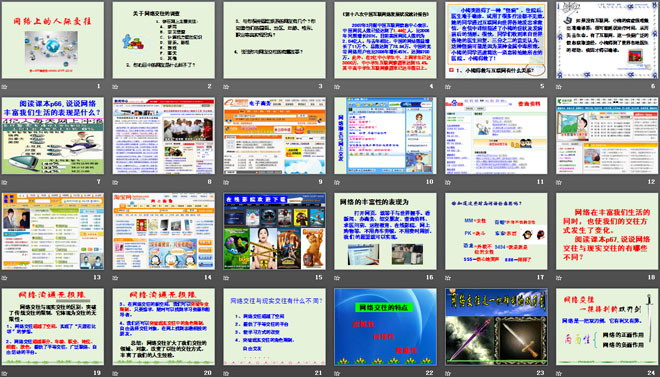The height and width of the screenshot is (377, 660).
Task: Click slide number label "24"
Action: coord(652,373)
